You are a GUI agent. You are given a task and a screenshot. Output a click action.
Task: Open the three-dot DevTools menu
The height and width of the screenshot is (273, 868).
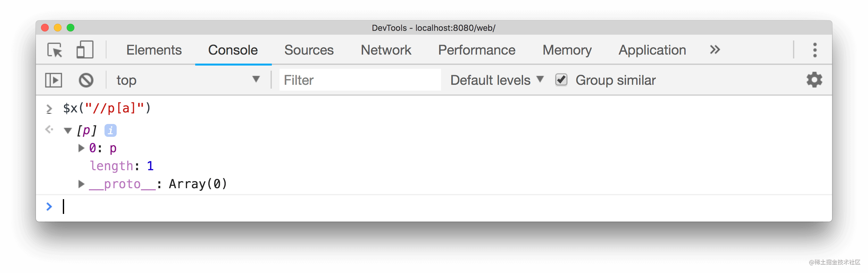(x=815, y=50)
